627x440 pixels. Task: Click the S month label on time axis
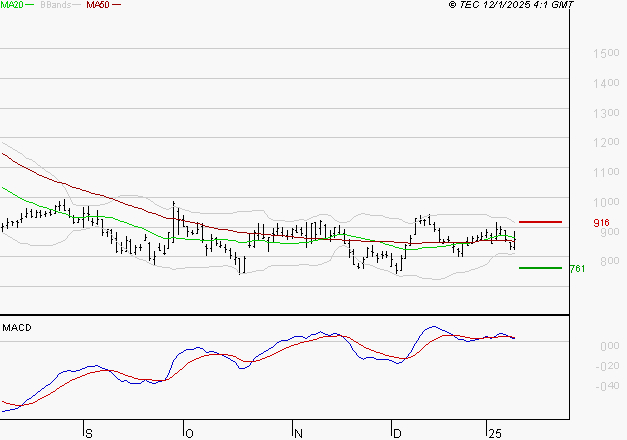pyautogui.click(x=89, y=433)
